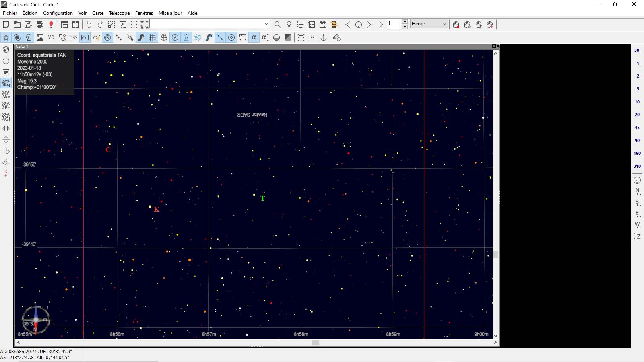Screen dimensions: 644x362
Task: Toggle the show stars button
Action: [x=6, y=37]
